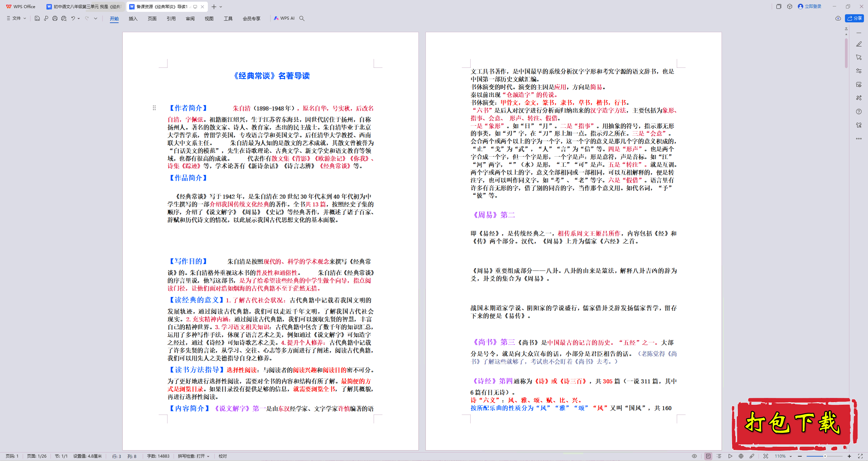Click the ruler toggle above the vertical scrollbar
The height and width of the screenshot is (461, 868).
846,29
